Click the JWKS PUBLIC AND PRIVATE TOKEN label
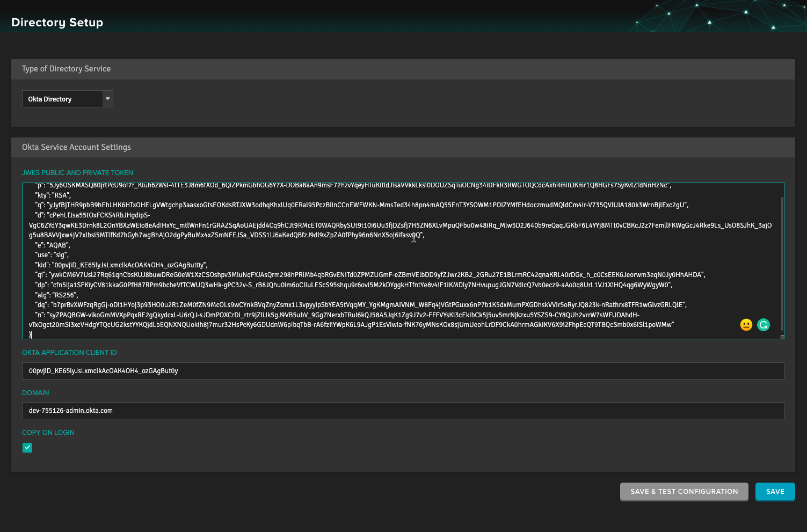The width and height of the screenshot is (807, 532). click(x=77, y=173)
